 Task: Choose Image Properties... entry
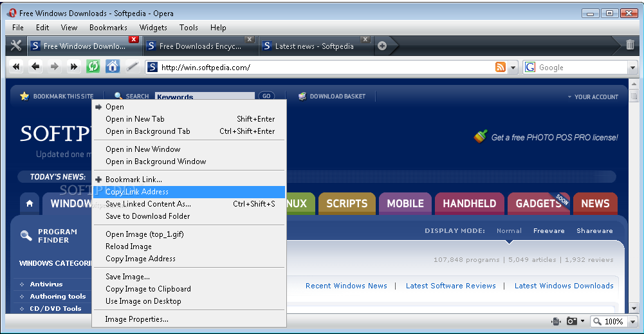click(189, 319)
